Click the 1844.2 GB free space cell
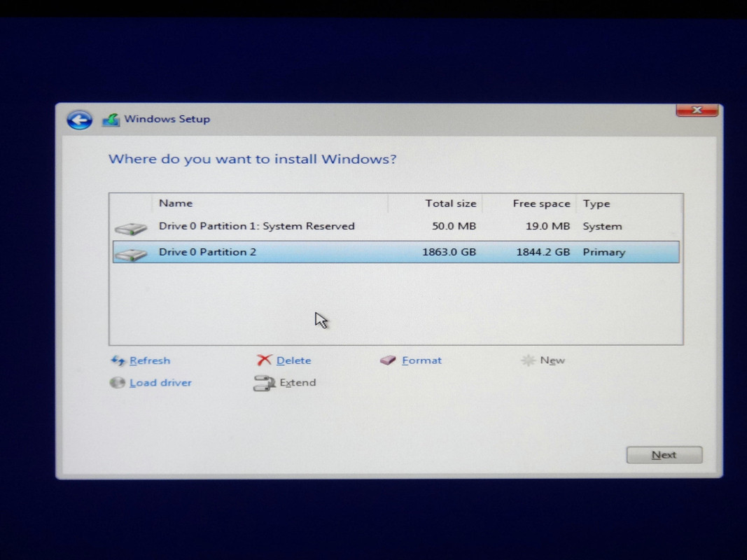 [543, 252]
